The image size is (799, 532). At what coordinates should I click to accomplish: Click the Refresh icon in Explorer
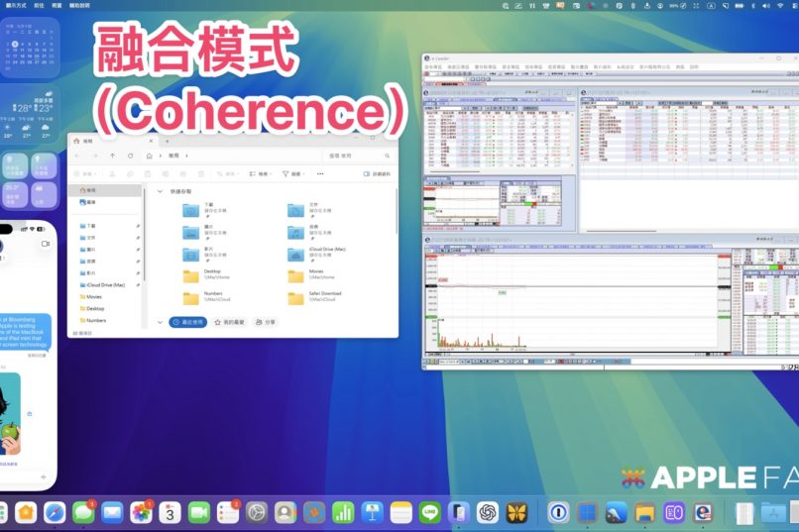pos(129,156)
